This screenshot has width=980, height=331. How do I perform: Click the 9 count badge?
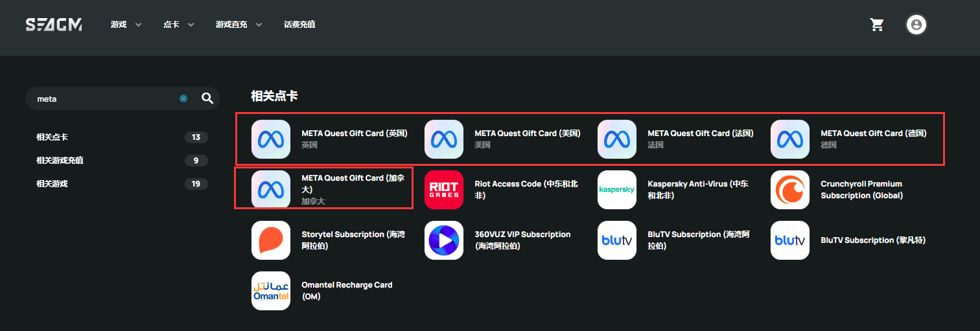point(196,161)
